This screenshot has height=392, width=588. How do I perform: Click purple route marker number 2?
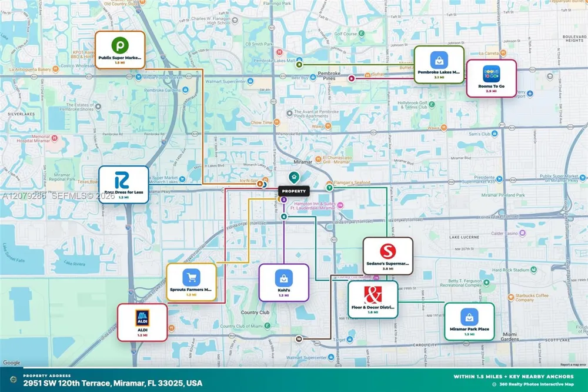click(x=284, y=200)
